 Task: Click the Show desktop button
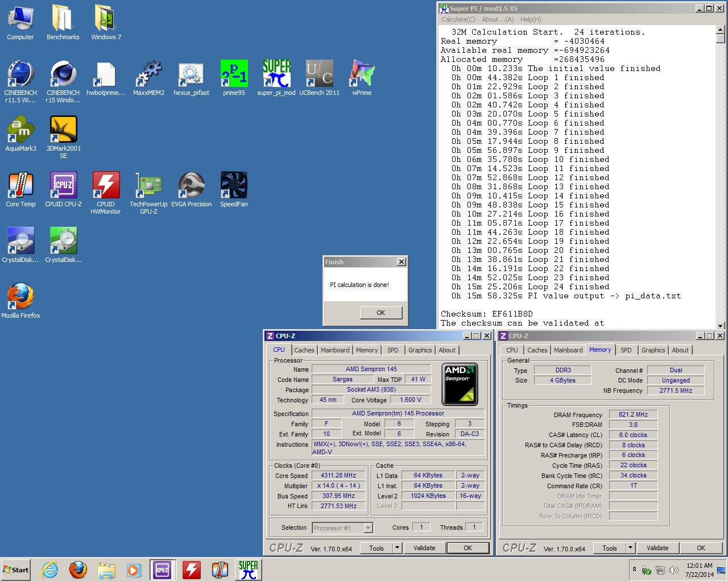pyautogui.click(x=721, y=570)
